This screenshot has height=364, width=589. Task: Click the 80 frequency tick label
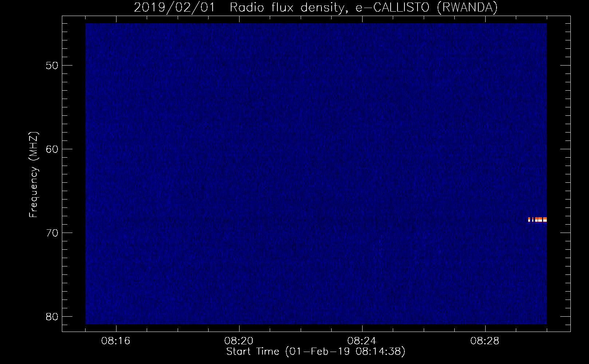pyautogui.click(x=52, y=317)
